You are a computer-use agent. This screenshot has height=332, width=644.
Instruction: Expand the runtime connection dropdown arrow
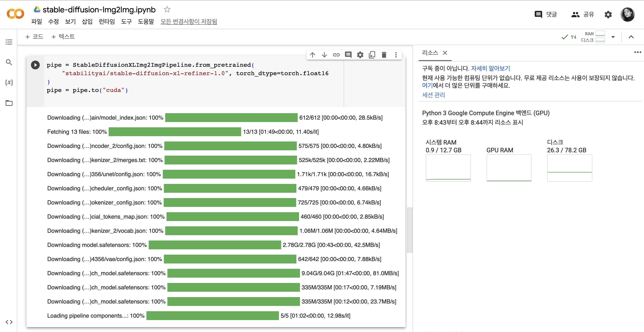tap(613, 37)
